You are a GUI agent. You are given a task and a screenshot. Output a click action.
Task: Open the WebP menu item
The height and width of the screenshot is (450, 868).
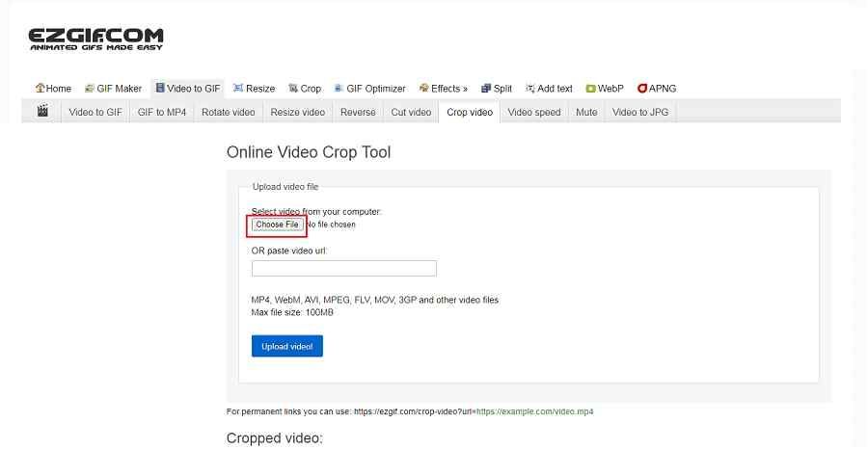click(x=605, y=89)
